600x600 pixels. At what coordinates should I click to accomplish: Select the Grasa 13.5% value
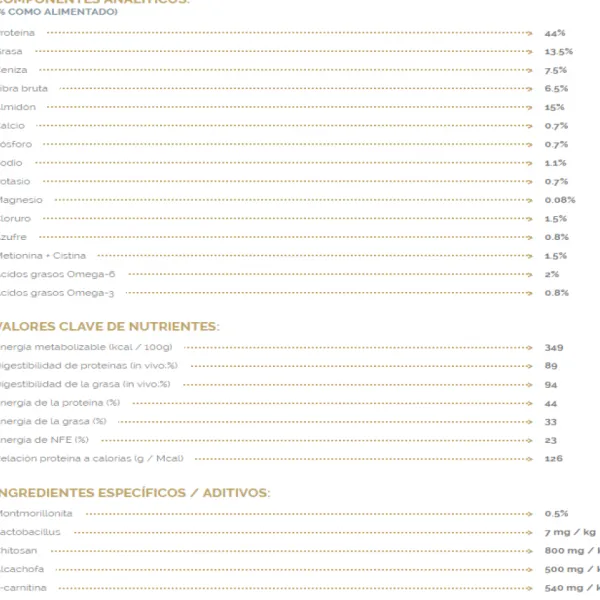click(559, 52)
